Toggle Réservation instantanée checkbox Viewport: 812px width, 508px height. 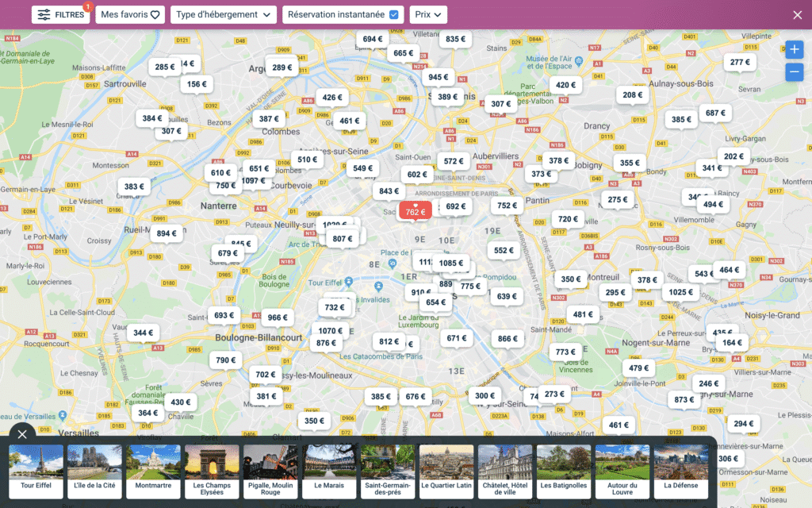coord(394,14)
